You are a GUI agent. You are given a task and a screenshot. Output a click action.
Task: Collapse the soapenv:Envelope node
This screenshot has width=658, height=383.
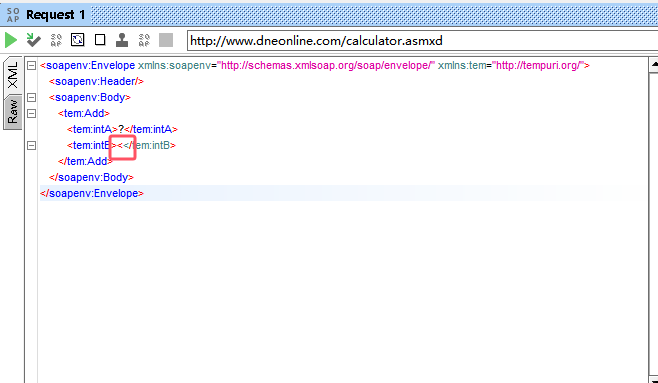pyautogui.click(x=31, y=65)
